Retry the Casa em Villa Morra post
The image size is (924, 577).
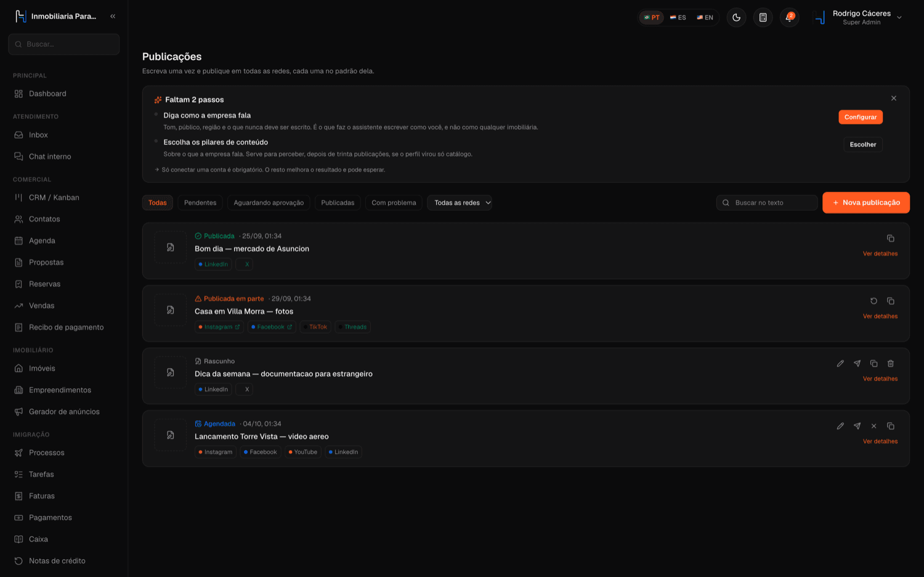(x=873, y=301)
